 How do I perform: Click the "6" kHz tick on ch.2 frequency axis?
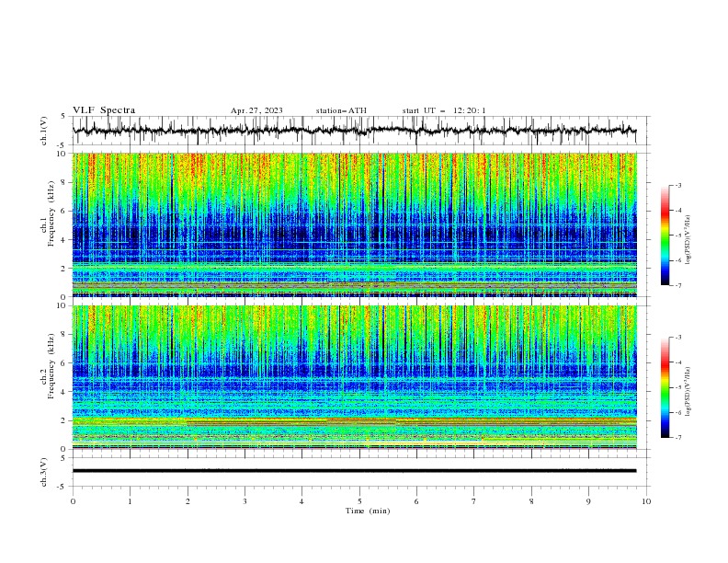[64, 363]
